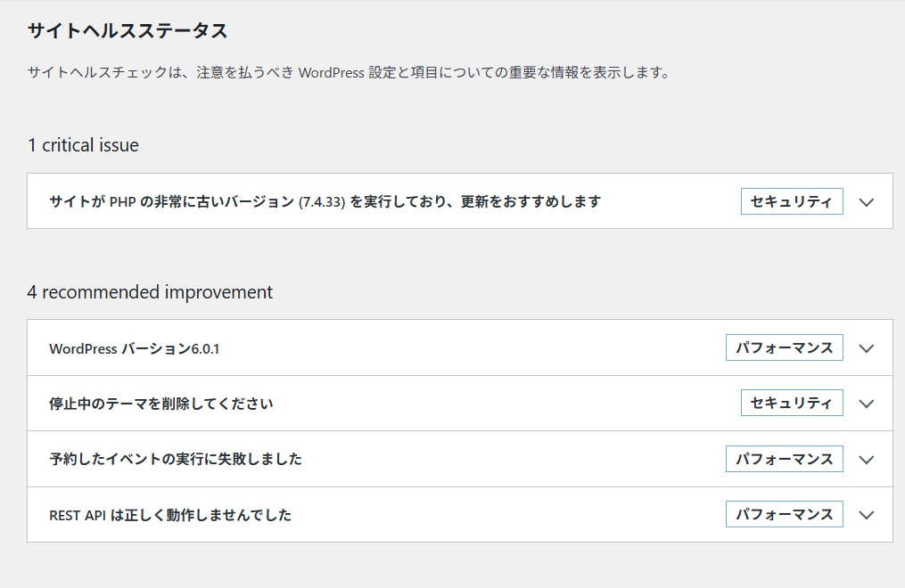Expand the PHP version critical issue chevron
Viewport: 905px width, 588px height.
[x=866, y=202]
